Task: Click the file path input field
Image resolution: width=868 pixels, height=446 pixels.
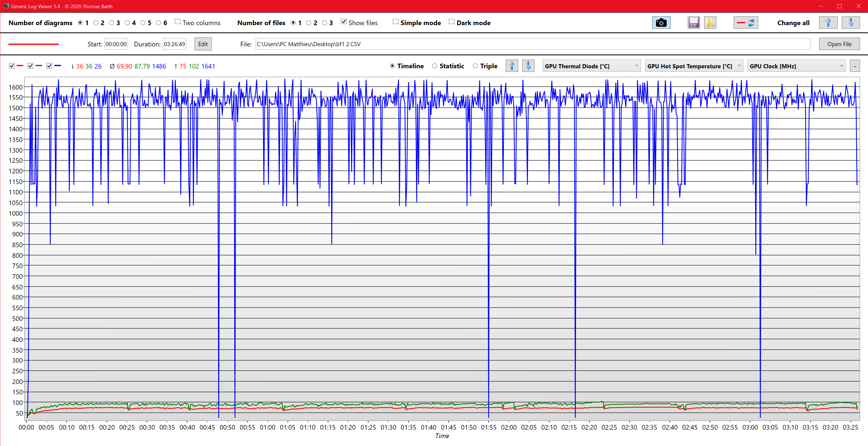Action: tap(532, 44)
